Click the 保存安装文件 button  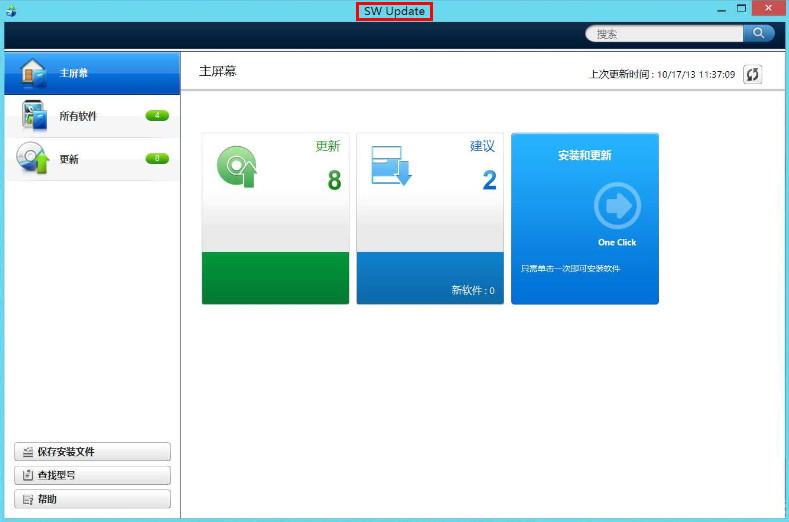tap(93, 452)
